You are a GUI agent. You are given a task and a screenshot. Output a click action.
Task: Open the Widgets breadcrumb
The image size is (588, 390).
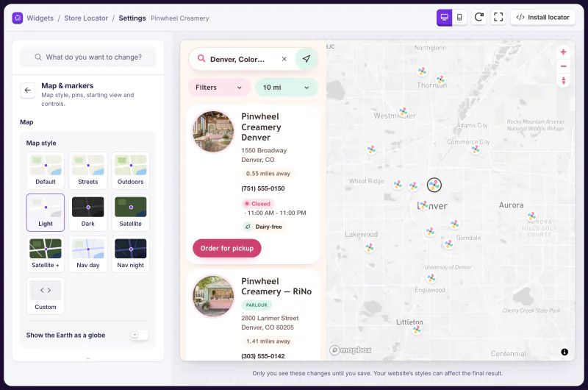[x=40, y=18]
